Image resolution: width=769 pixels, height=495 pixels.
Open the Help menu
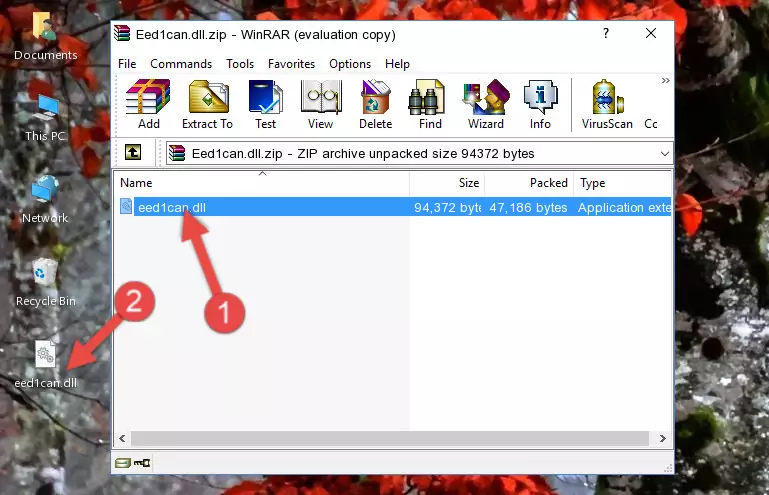pos(397,64)
